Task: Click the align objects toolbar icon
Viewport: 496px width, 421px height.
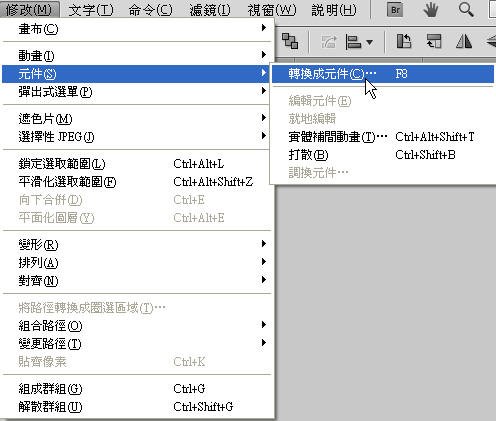Action: click(353, 42)
